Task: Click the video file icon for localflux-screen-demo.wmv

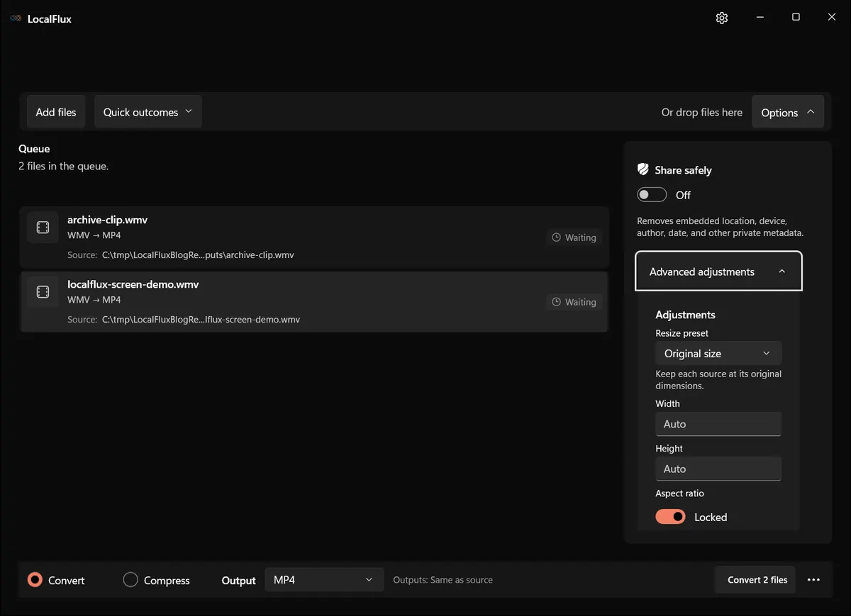Action: click(43, 292)
